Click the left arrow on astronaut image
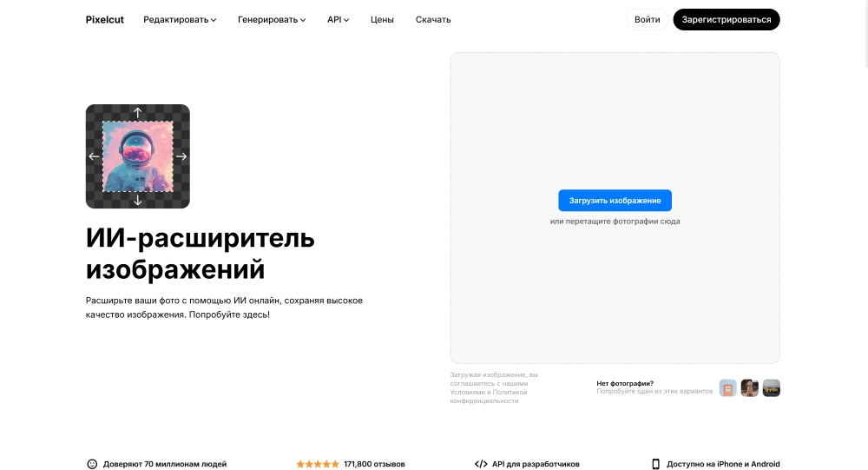868x470 pixels. 94,156
